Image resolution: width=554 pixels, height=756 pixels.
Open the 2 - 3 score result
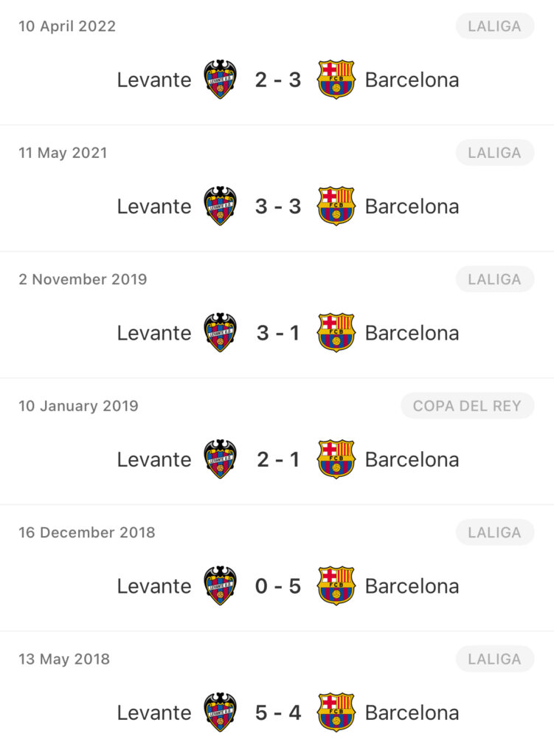(278, 80)
